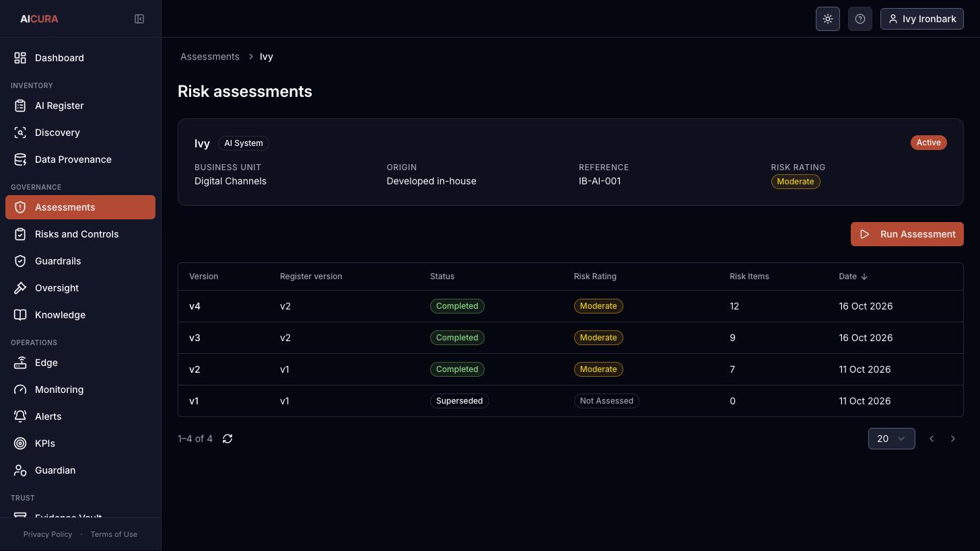This screenshot has width=980, height=551.
Task: Open the Dashboard sidebar item
Action: point(80,58)
